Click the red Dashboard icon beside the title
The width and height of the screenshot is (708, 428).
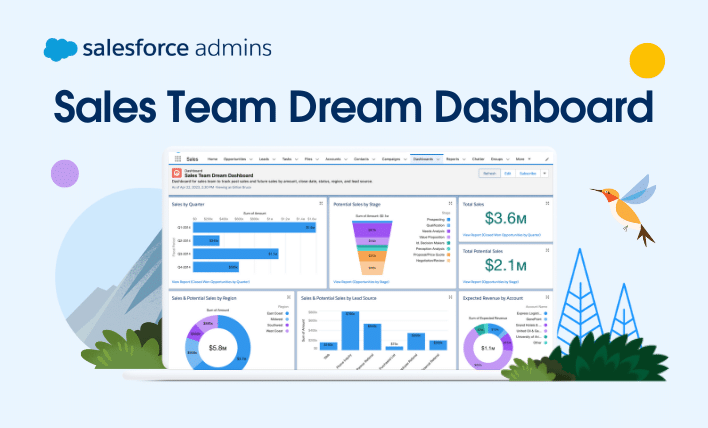click(177, 173)
